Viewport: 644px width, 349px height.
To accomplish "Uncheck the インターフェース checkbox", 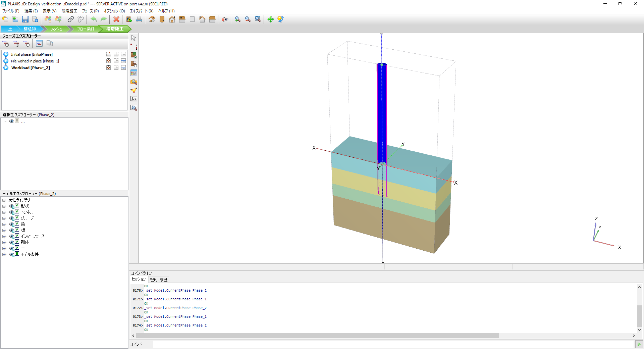I will click(x=17, y=236).
